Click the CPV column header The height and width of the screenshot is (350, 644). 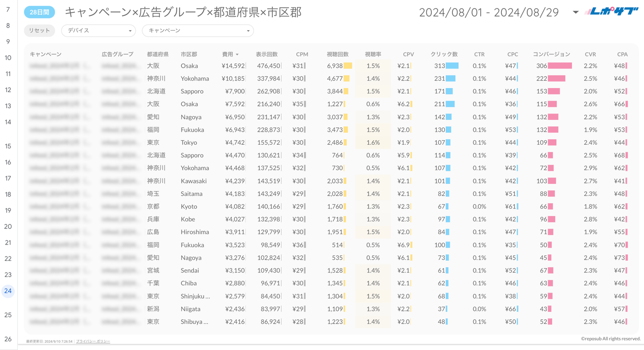(x=408, y=54)
